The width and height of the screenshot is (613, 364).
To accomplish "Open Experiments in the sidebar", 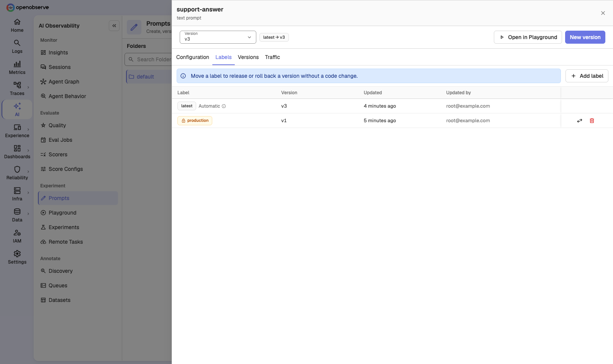I will 78,227.
